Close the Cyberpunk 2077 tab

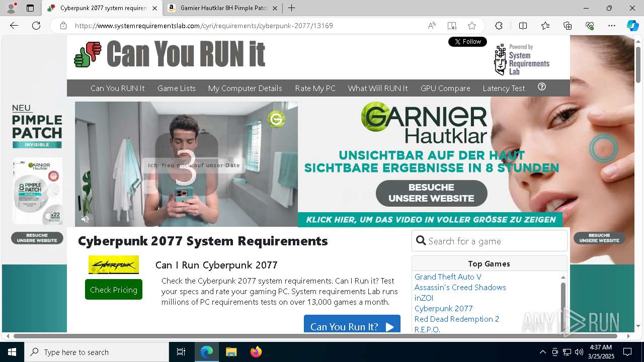click(x=154, y=8)
